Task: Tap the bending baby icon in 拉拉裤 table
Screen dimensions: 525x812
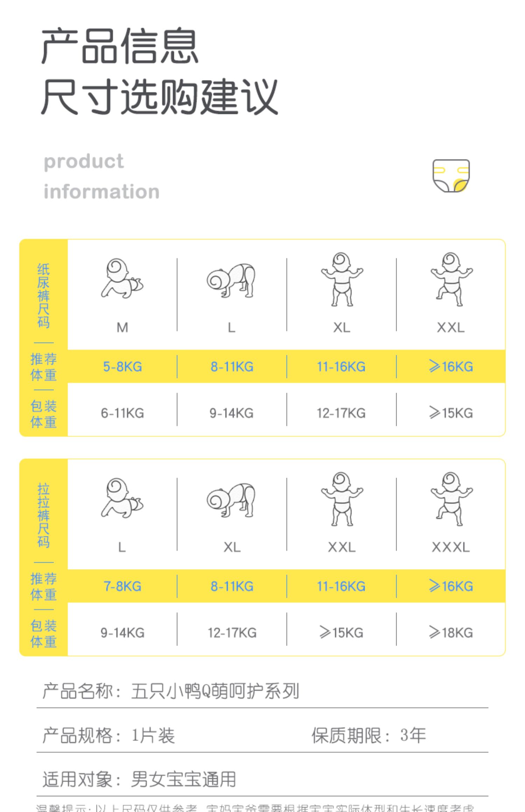Action: [x=231, y=500]
